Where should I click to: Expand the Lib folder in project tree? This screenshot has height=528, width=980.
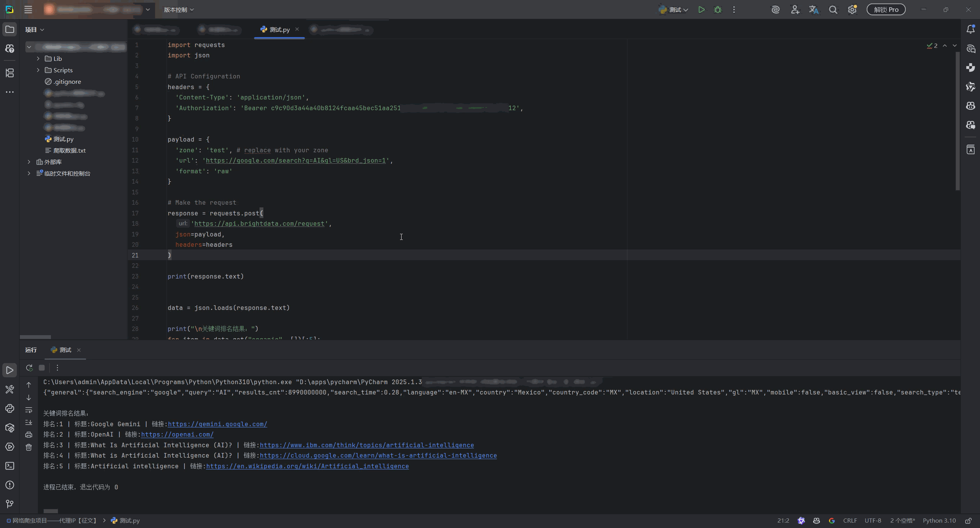click(x=38, y=59)
